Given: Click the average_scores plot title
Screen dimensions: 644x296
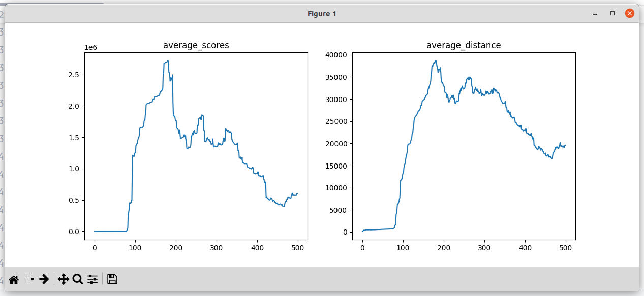Looking at the screenshot, I should (x=196, y=45).
